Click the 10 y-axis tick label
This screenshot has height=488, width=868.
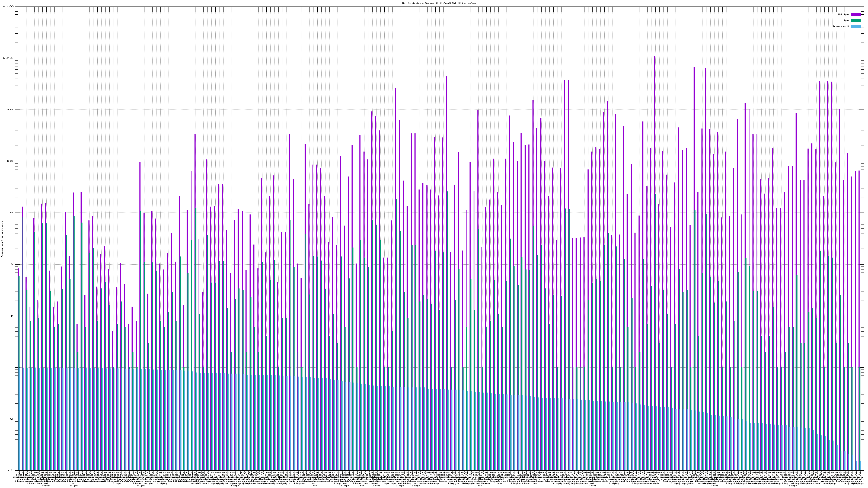click(x=12, y=316)
